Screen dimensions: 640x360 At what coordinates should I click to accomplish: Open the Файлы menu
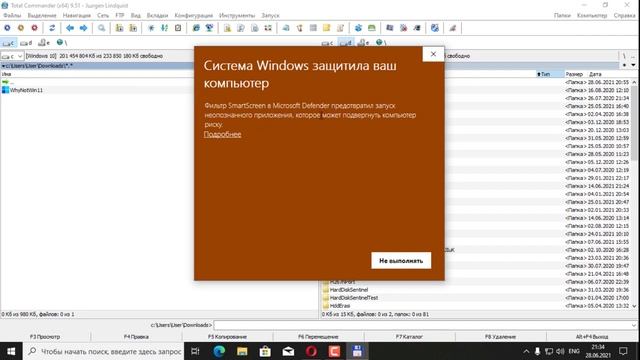tap(12, 15)
